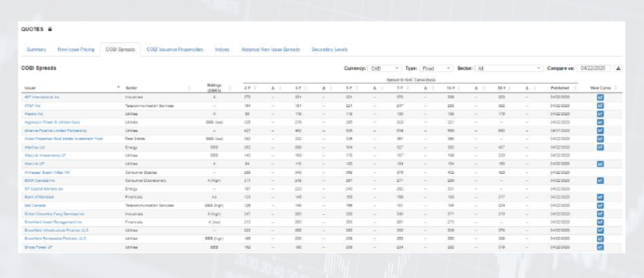Open the Algonquin Power & Utilities curve chart

click(x=600, y=122)
